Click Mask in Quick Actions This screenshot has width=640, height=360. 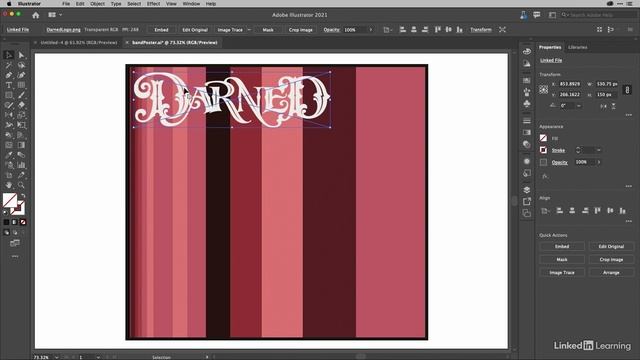click(562, 260)
